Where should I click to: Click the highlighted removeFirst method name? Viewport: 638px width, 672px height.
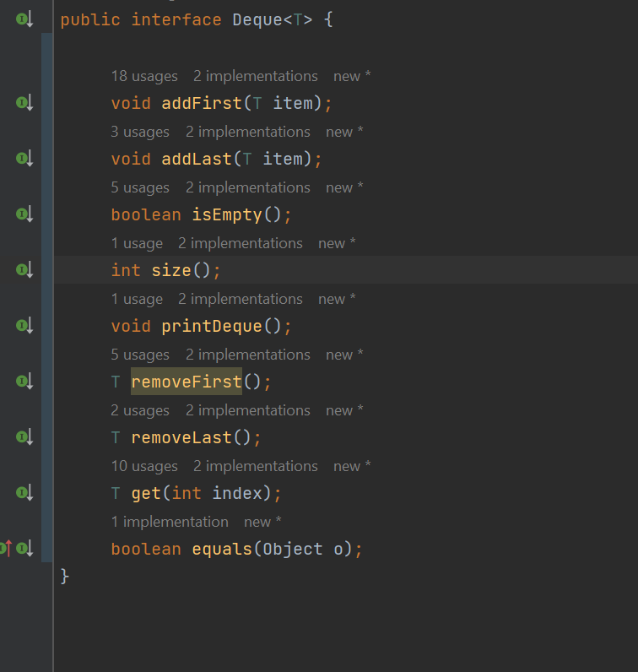click(x=187, y=382)
